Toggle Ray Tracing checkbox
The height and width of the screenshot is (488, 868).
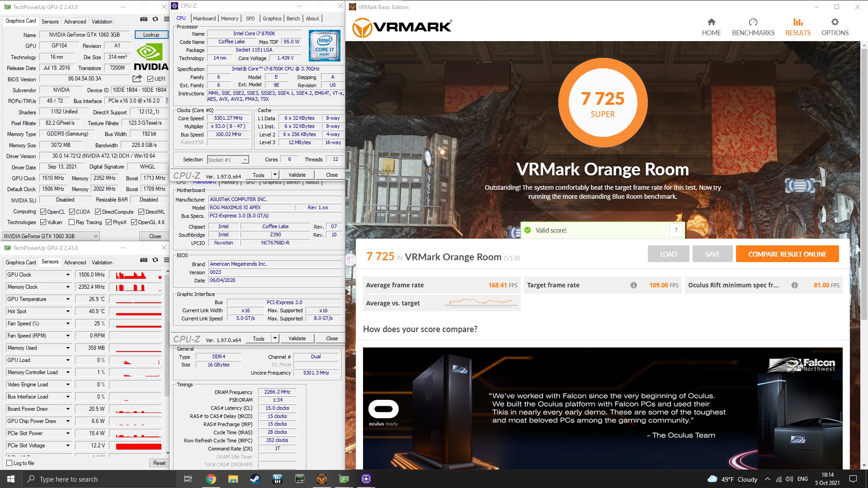pos(71,222)
